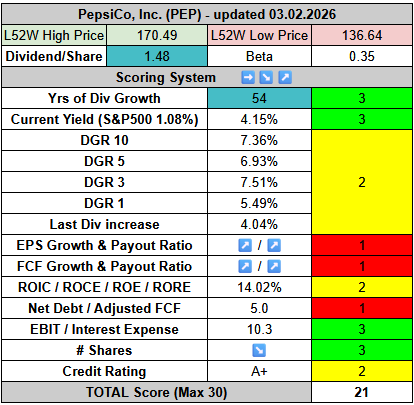Click the FCF Payout Ratio arrow icon
This screenshot has height=405, width=414.
(x=274, y=267)
